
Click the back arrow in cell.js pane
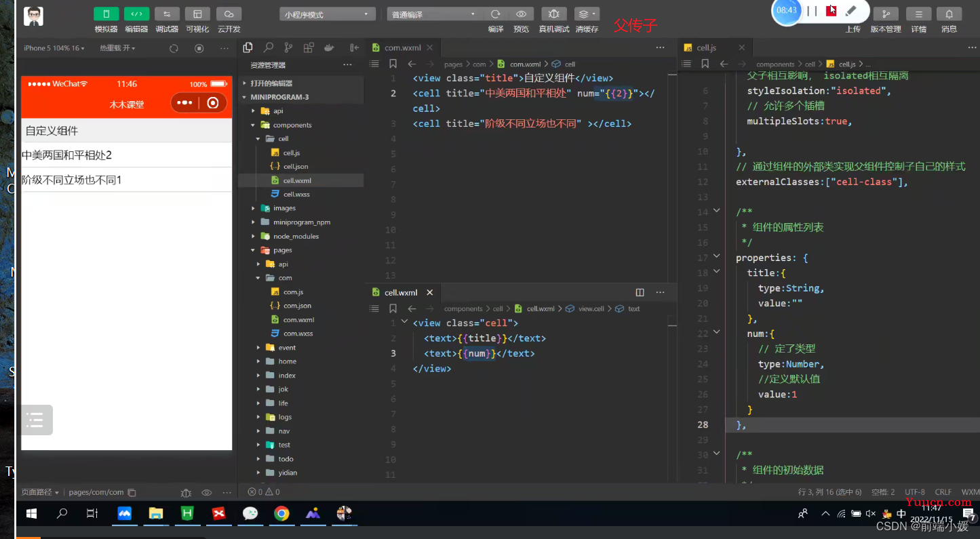pos(724,64)
